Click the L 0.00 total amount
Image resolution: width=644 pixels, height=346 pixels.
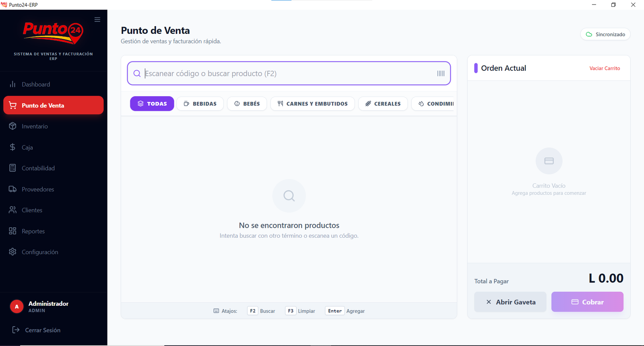click(606, 278)
